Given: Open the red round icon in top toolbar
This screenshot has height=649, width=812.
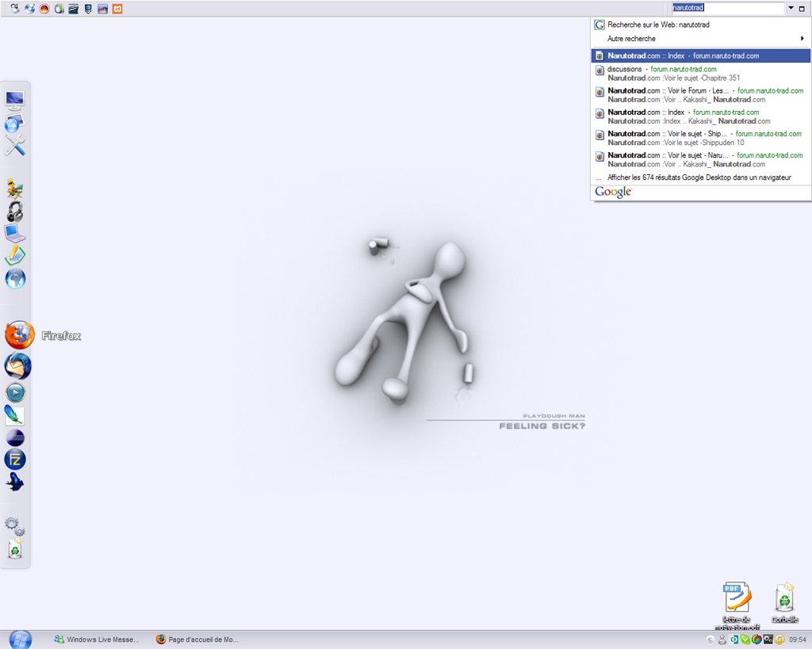Looking at the screenshot, I should click(x=44, y=9).
